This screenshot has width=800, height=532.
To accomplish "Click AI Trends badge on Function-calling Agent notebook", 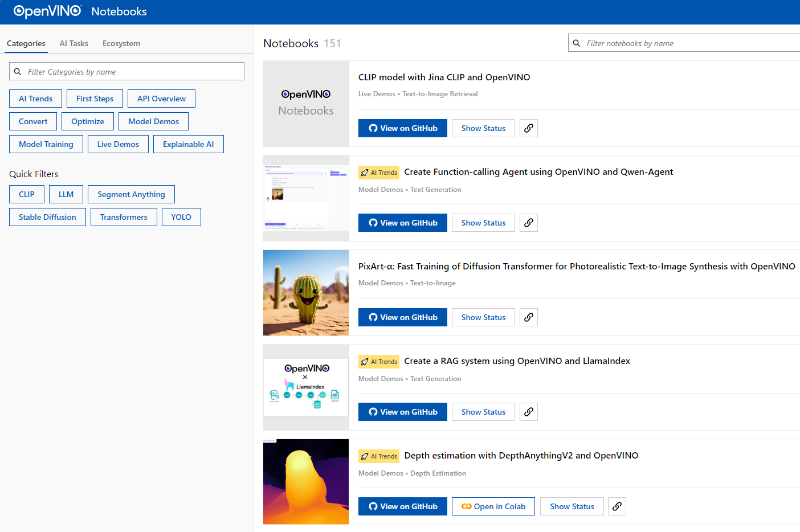I will pos(379,173).
